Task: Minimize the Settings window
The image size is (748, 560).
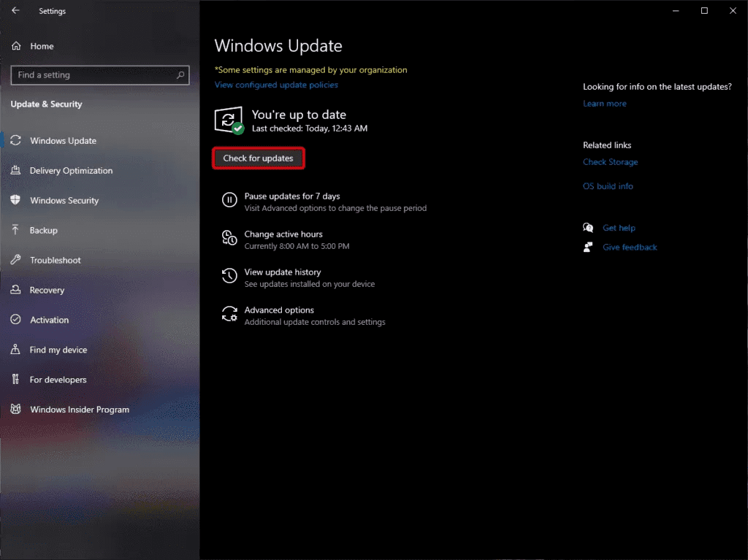Action: pyautogui.click(x=676, y=10)
